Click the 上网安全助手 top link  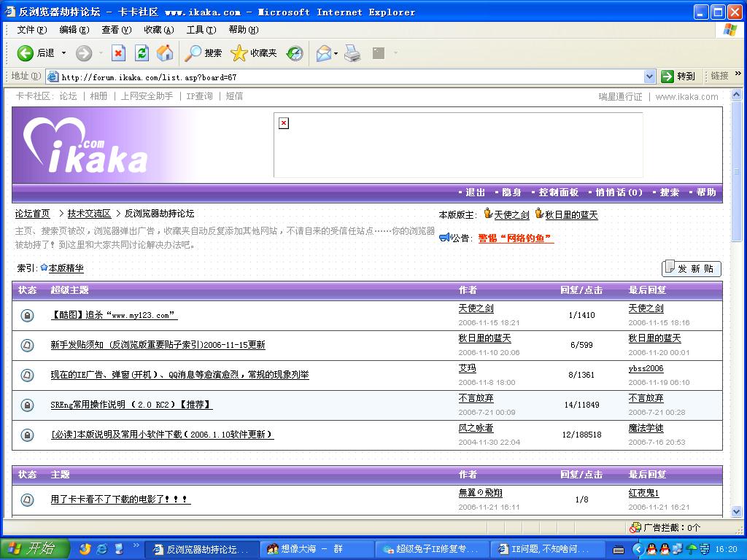coord(147,96)
